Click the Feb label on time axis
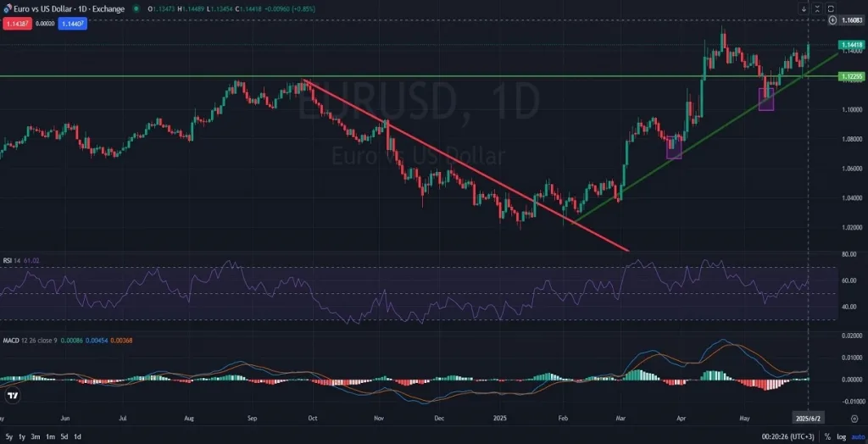This screenshot has width=868, height=444. [564, 419]
